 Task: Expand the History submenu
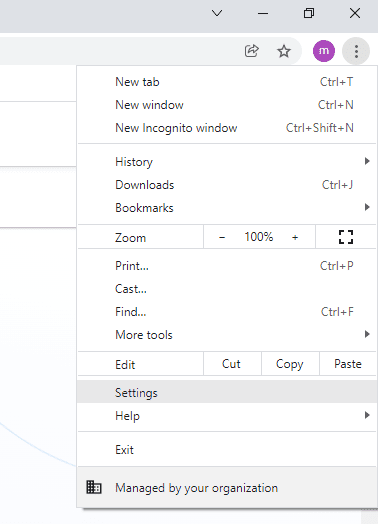(227, 162)
